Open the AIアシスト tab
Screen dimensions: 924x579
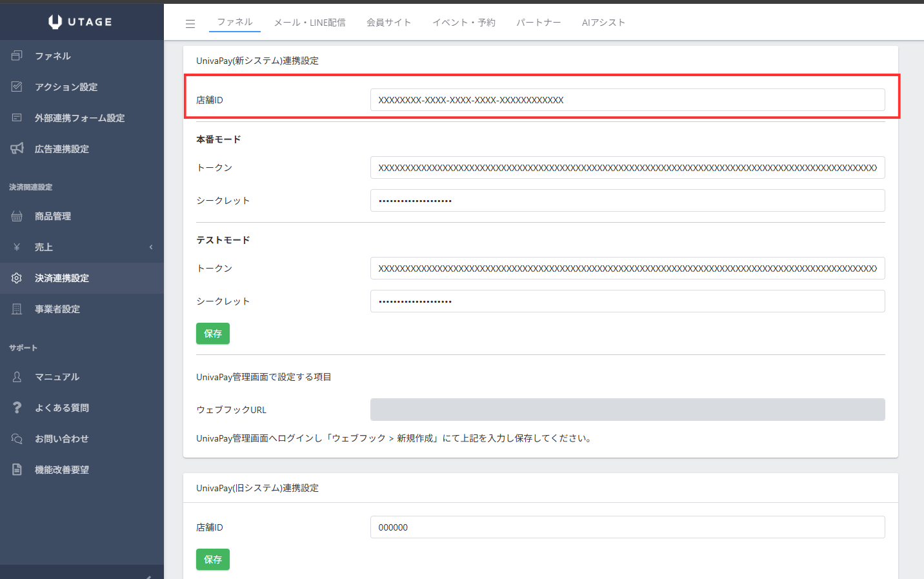click(x=603, y=23)
